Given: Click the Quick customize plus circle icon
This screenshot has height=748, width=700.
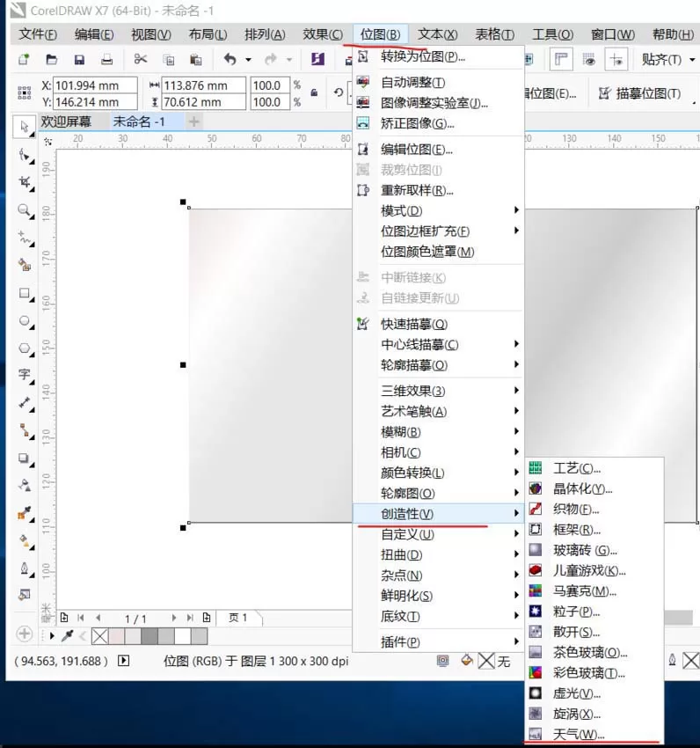Looking at the screenshot, I should point(25,634).
